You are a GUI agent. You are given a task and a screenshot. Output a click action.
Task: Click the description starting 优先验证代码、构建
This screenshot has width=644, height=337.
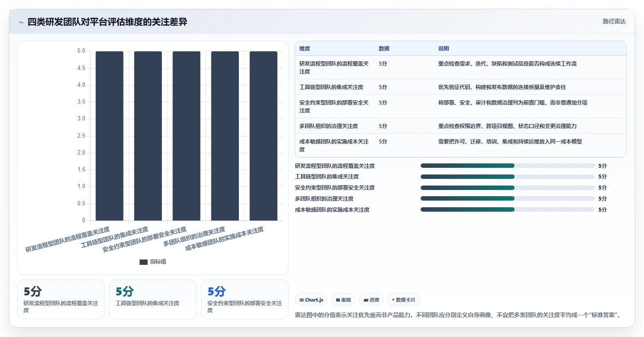502,87
